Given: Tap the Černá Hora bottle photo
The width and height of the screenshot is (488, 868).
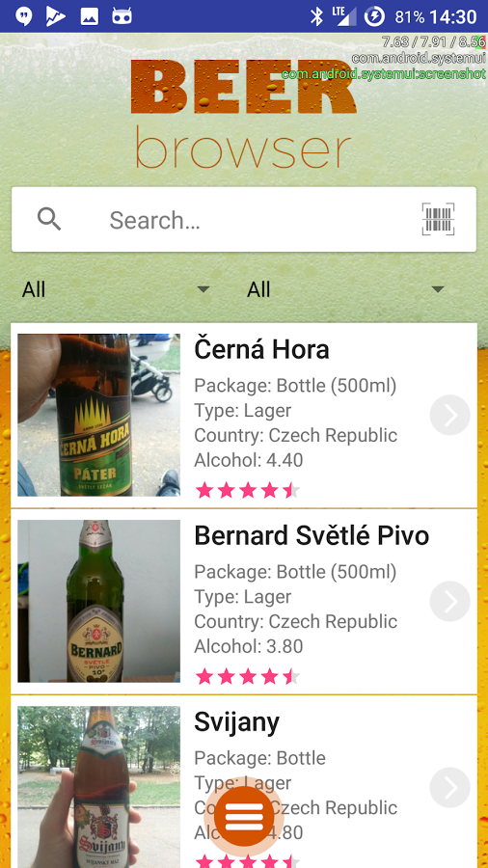Looking at the screenshot, I should click(99, 415).
